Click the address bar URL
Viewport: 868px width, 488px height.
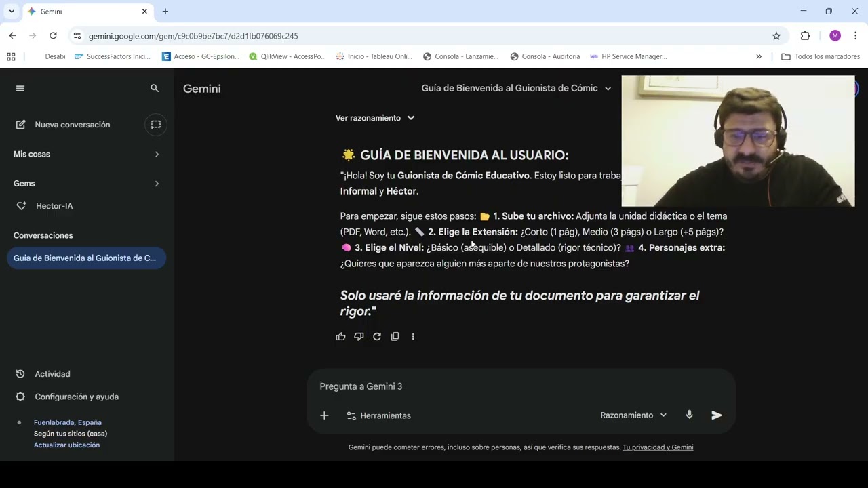193,36
